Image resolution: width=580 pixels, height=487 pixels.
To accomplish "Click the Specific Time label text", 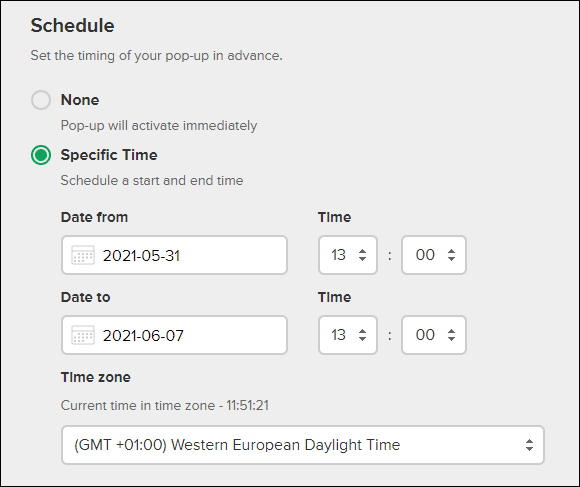I will click(109, 155).
